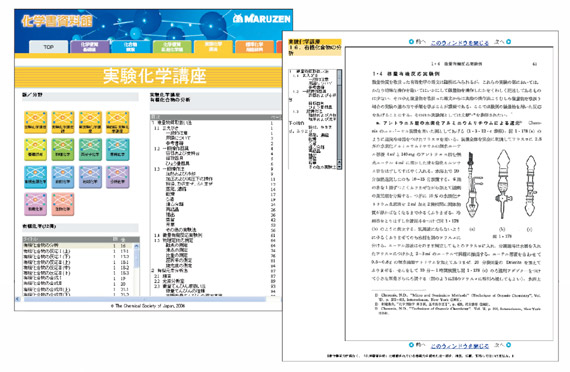This screenshot has height=372, width=570.
Task: Go to next page using the top-right arrow icon
Action: [509, 42]
